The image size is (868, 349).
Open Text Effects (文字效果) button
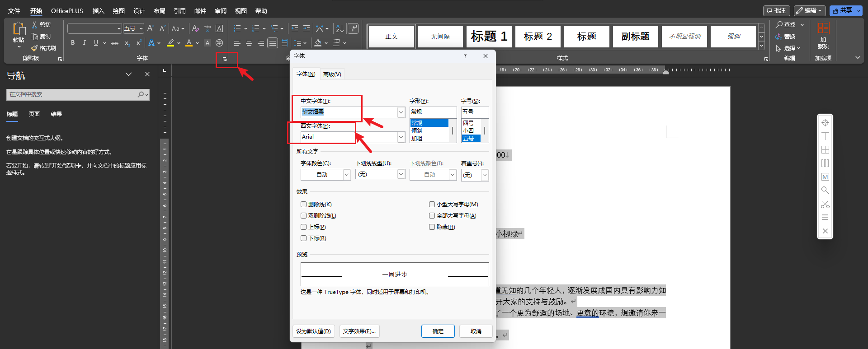pos(359,331)
